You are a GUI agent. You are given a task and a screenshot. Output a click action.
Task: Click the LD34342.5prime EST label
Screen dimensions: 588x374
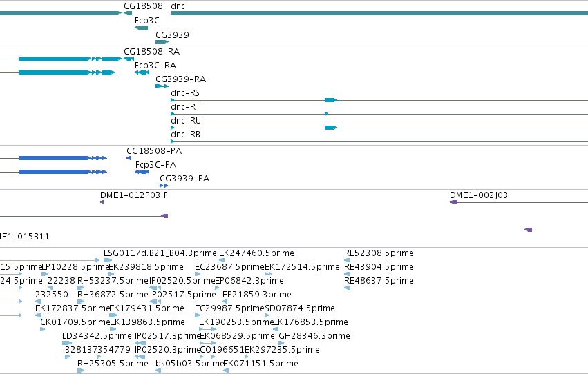97,337
